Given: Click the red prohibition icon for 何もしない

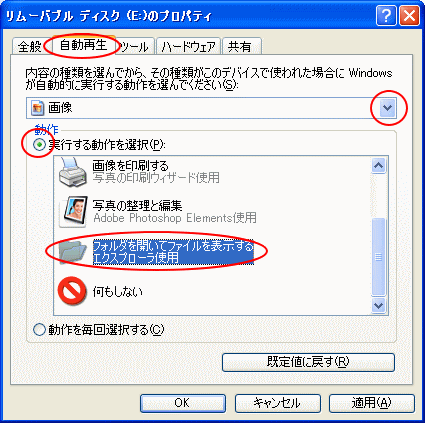Looking at the screenshot, I should coord(72,291).
